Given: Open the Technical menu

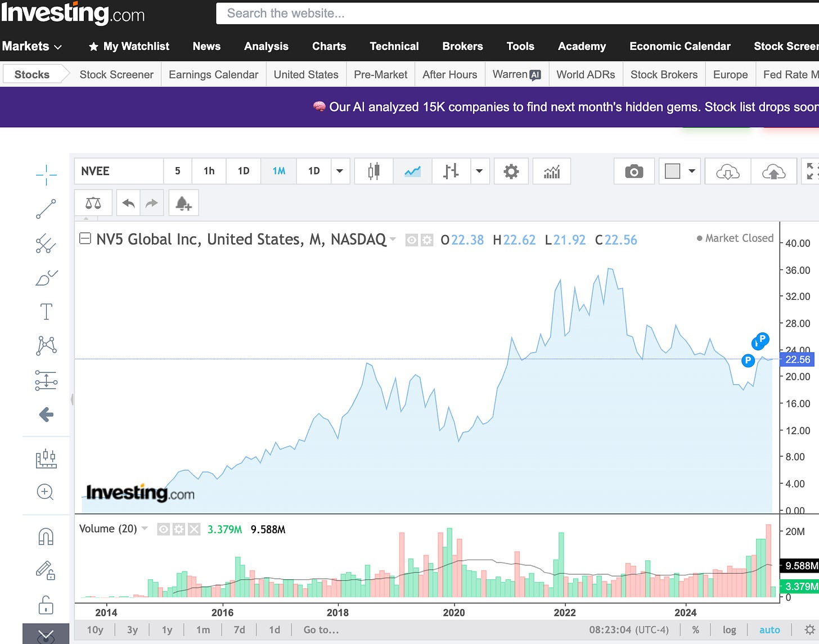Looking at the screenshot, I should tap(394, 46).
